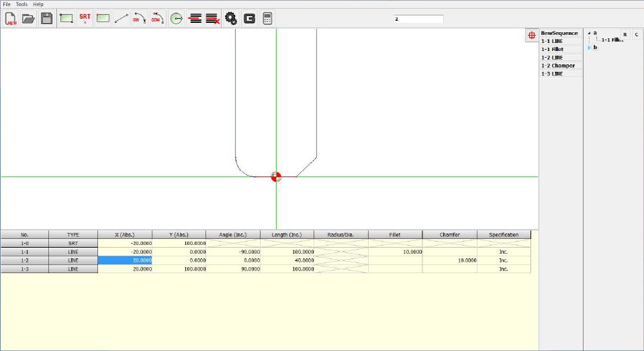Collapse tree node a

coord(590,33)
